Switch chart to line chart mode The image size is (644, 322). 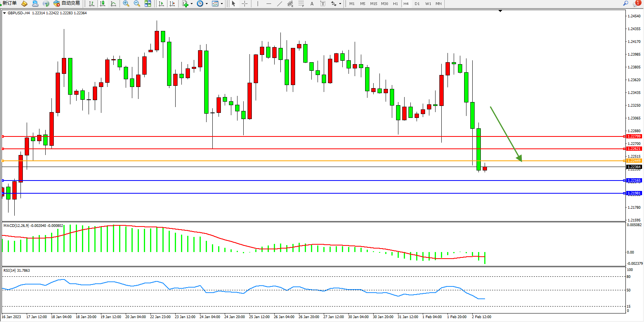point(113,3)
